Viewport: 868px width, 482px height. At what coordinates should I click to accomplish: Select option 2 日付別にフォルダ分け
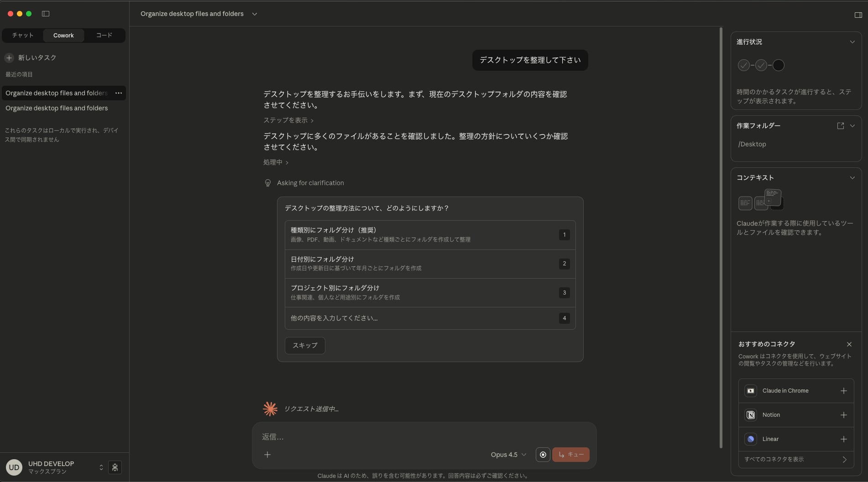(430, 264)
